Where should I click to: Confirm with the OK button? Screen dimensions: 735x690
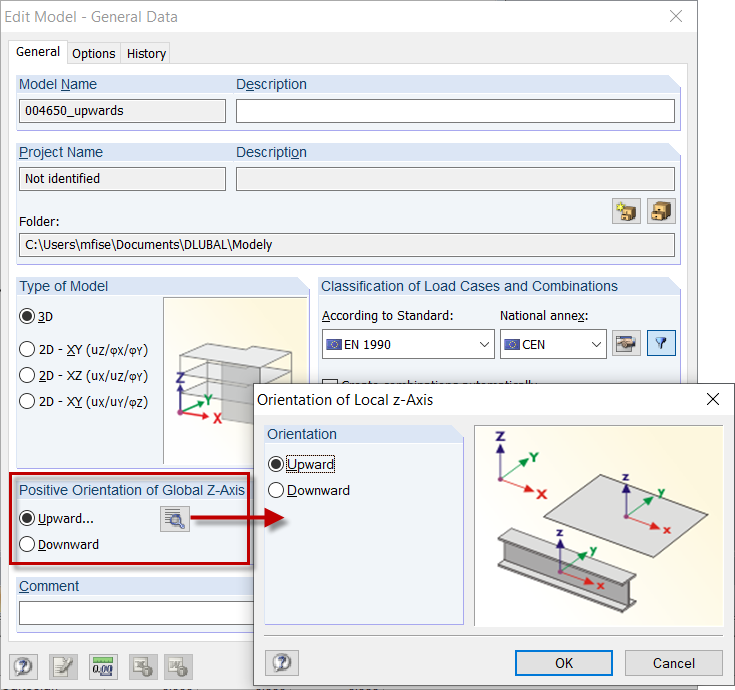563,663
